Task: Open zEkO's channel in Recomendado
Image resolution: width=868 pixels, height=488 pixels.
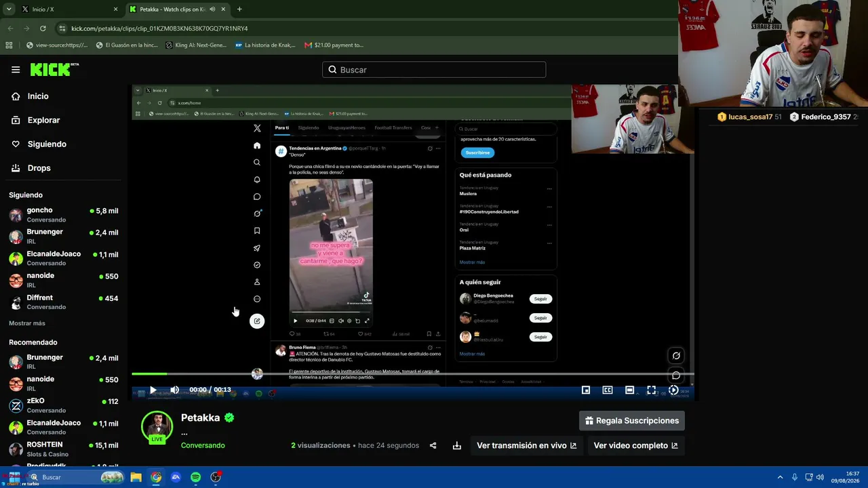Action: point(64,405)
